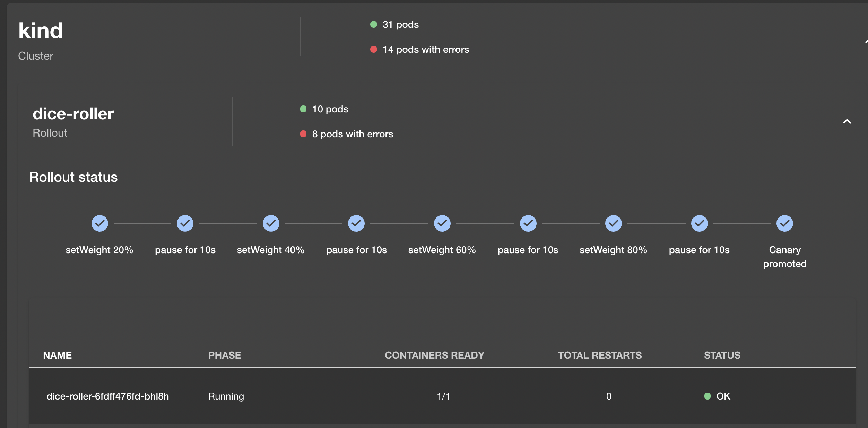Image resolution: width=868 pixels, height=428 pixels.
Task: Select the setWeight 80% step checkmark
Action: [614, 223]
